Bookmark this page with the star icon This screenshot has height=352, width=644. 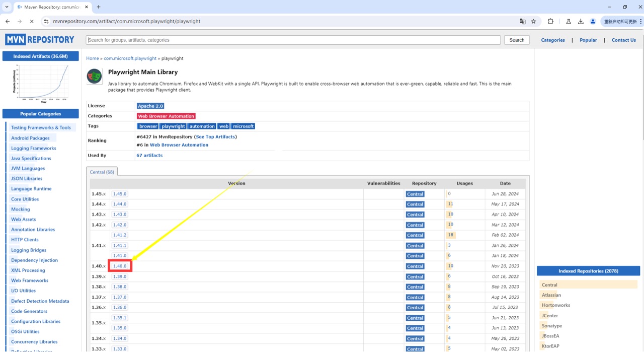point(534,21)
